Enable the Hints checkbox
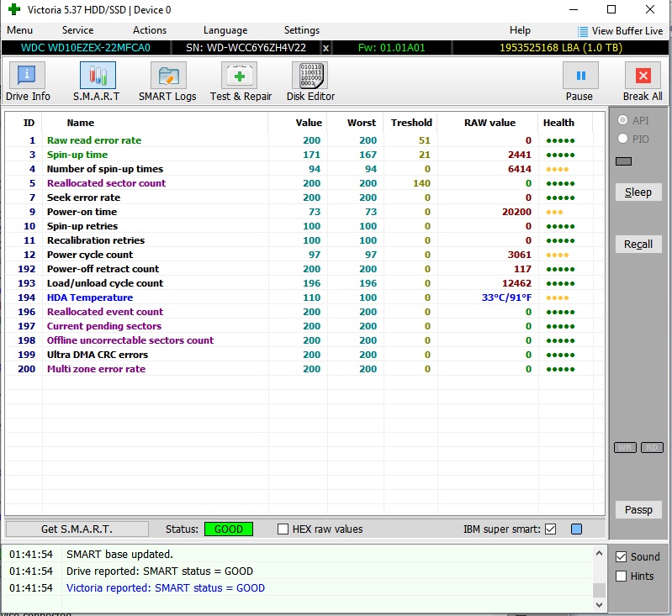This screenshot has width=672, height=616. (621, 577)
